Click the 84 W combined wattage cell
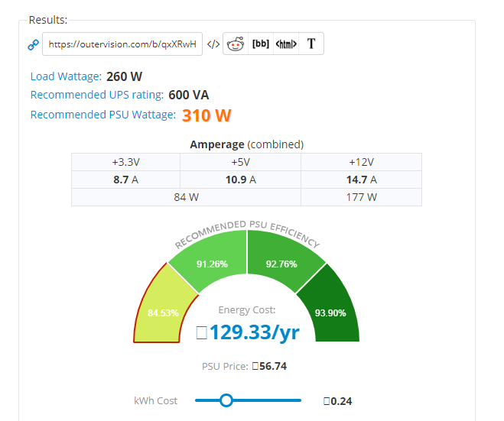Image resolution: width=504 pixels, height=421 pixels. point(186,197)
